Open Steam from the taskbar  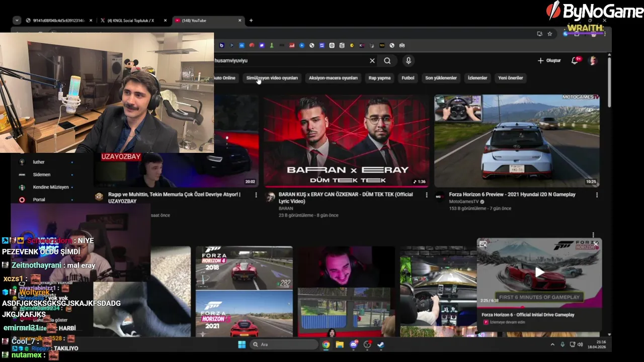coord(381,344)
